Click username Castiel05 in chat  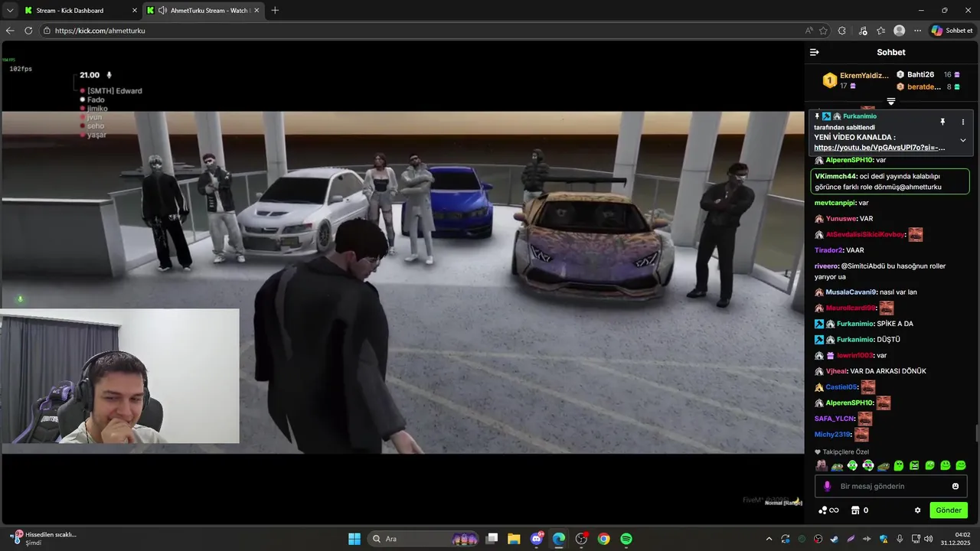point(842,387)
